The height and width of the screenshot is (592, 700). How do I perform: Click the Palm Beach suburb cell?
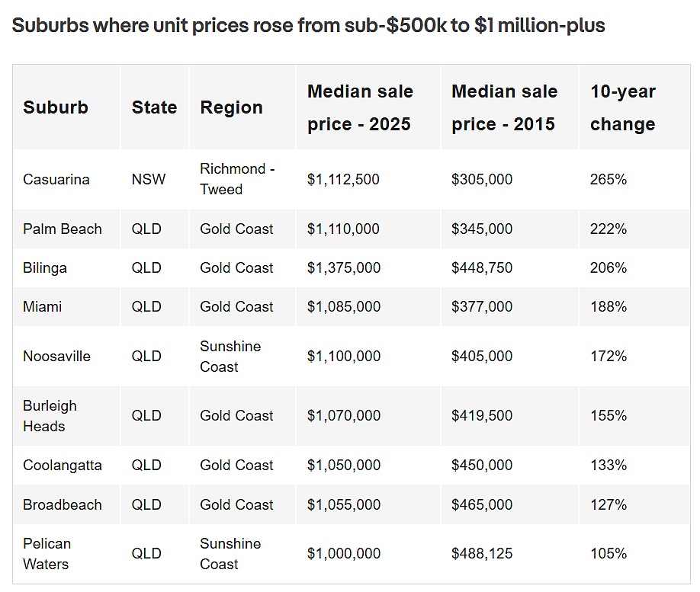63,229
